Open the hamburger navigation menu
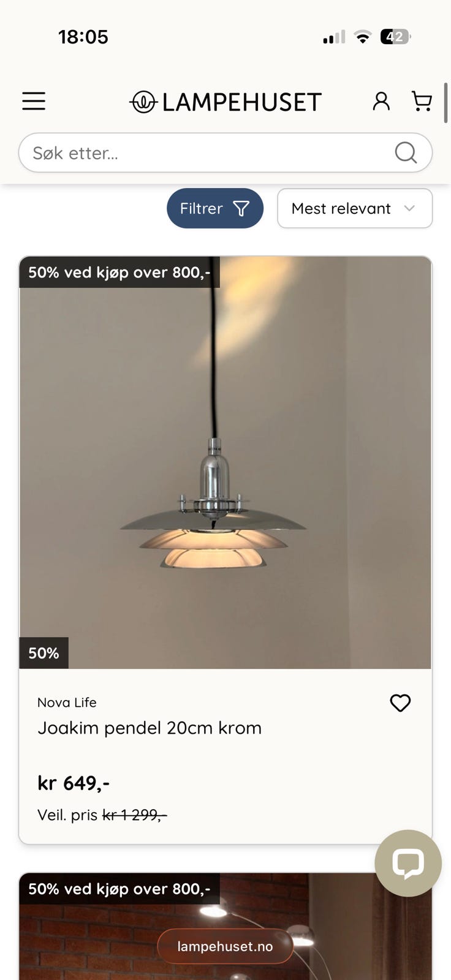Viewport: 451px width, 980px height. [x=34, y=101]
